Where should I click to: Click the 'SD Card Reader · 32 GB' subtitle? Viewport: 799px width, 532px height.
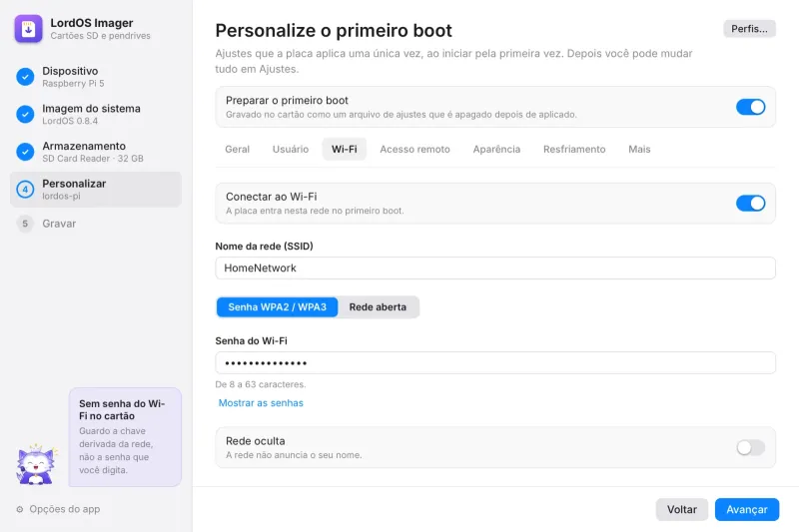[93, 159]
